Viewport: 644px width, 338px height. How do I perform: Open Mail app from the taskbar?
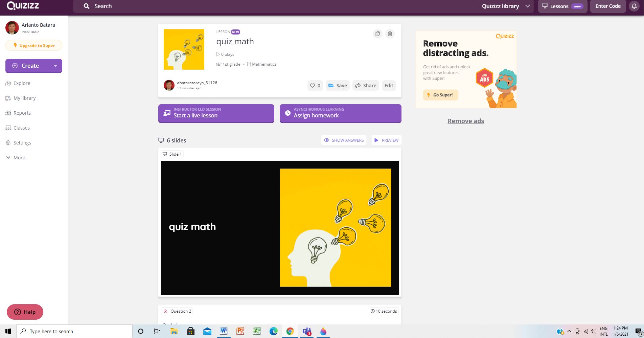click(207, 331)
